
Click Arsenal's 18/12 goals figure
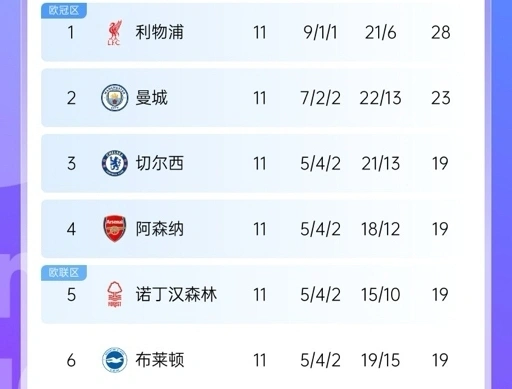[x=380, y=229]
